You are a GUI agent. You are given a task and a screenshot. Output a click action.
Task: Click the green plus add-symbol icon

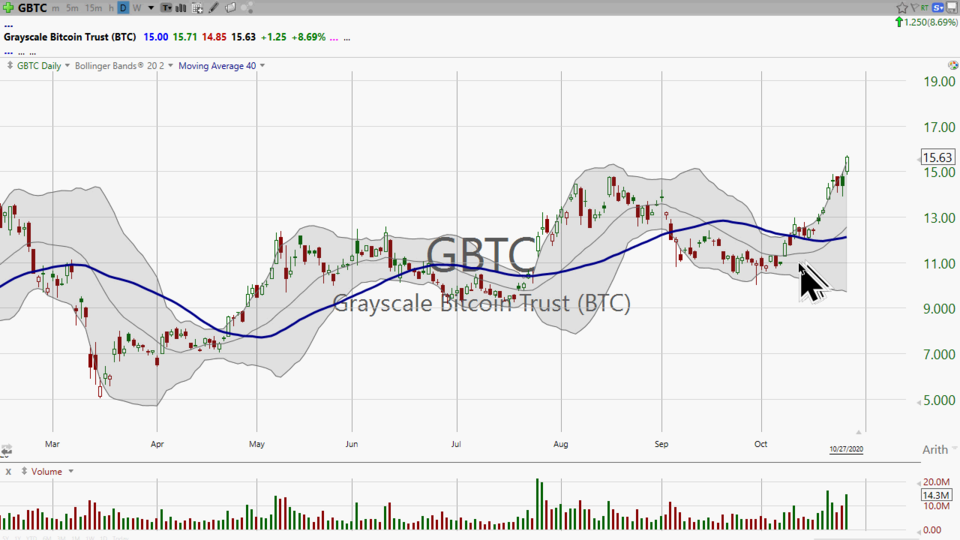pos(8,8)
